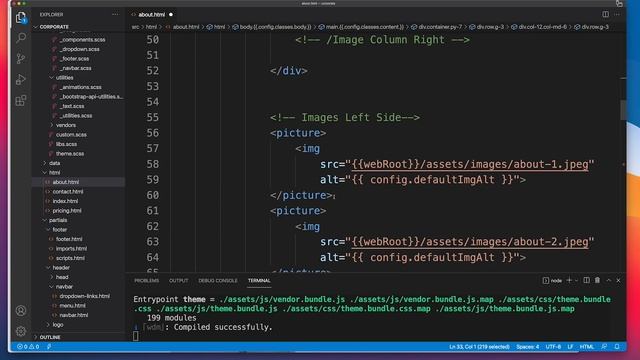Viewport: 640px width, 360px height.
Task: Open _footer.scss file
Action: pyautogui.click(x=74, y=58)
